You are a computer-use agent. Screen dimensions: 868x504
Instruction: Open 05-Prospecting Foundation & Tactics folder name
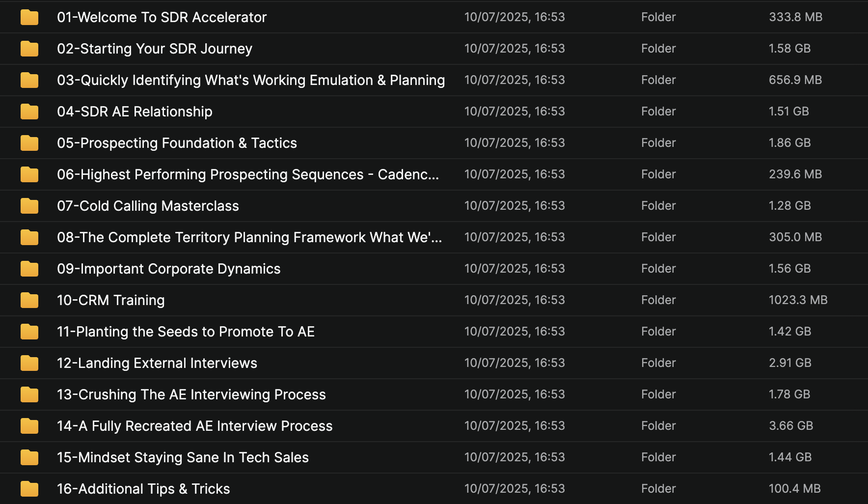[x=177, y=143]
